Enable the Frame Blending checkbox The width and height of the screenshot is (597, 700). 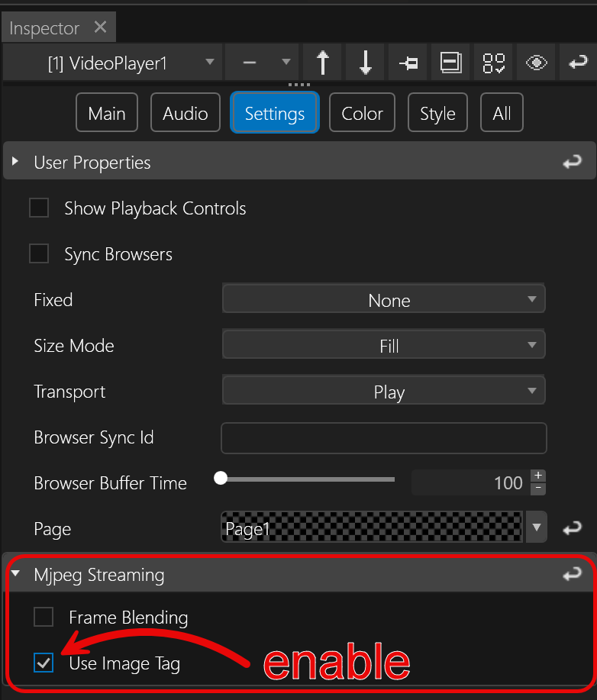pos(44,617)
